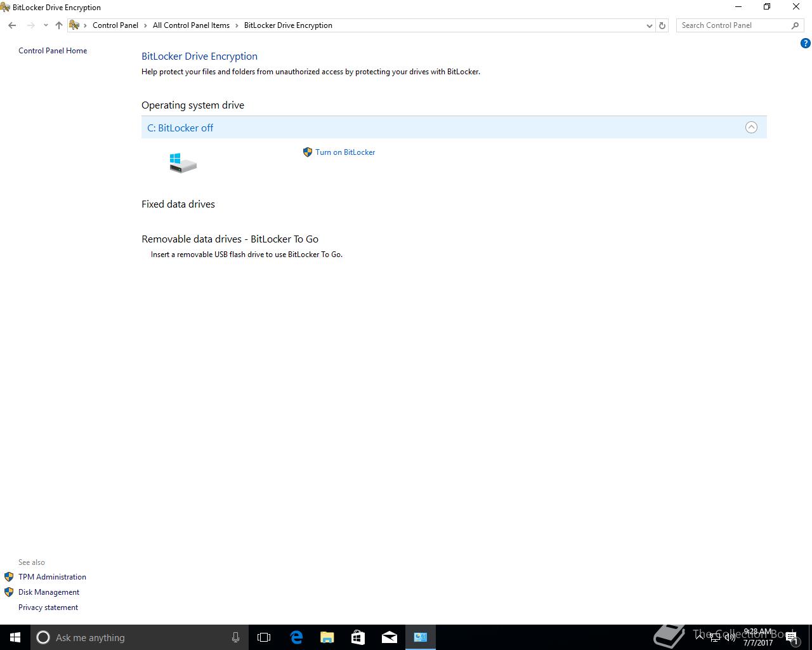812x650 pixels.
Task: Expand address bar history dropdown
Action: (649, 25)
